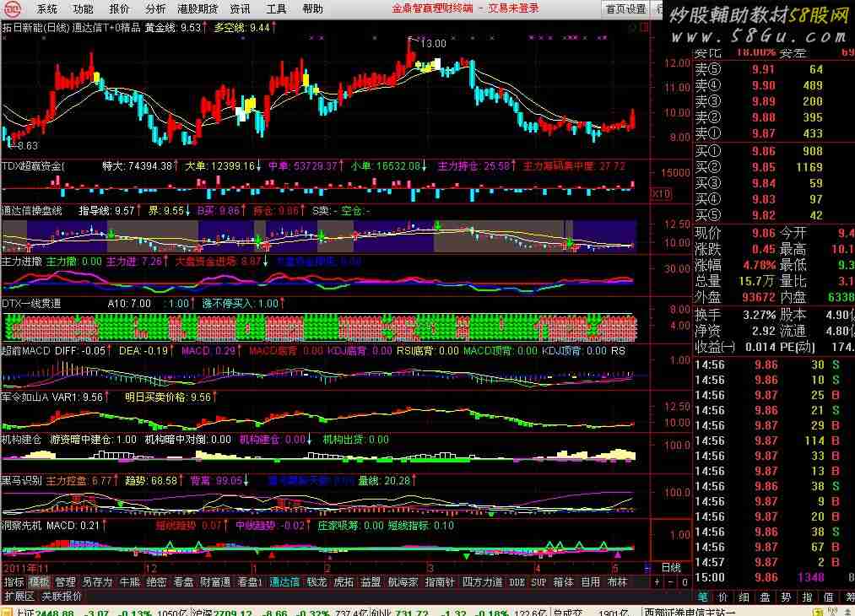855x616 pixels.
Task: Select the 势 tab in the quote panel
Action: (786, 597)
